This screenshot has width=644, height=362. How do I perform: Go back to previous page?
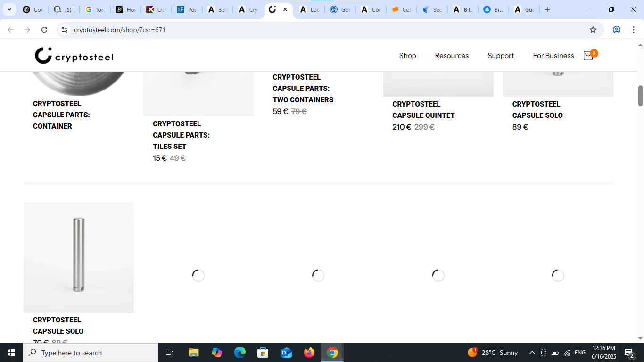(10, 30)
